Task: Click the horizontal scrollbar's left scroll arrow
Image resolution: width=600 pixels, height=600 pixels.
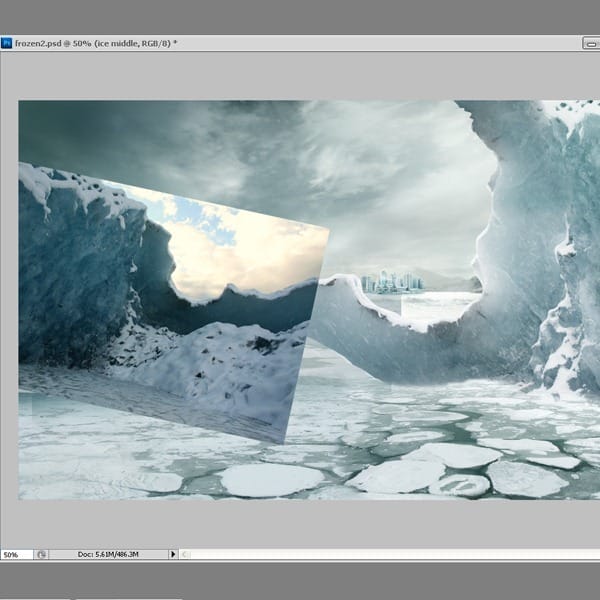Action: [x=185, y=554]
